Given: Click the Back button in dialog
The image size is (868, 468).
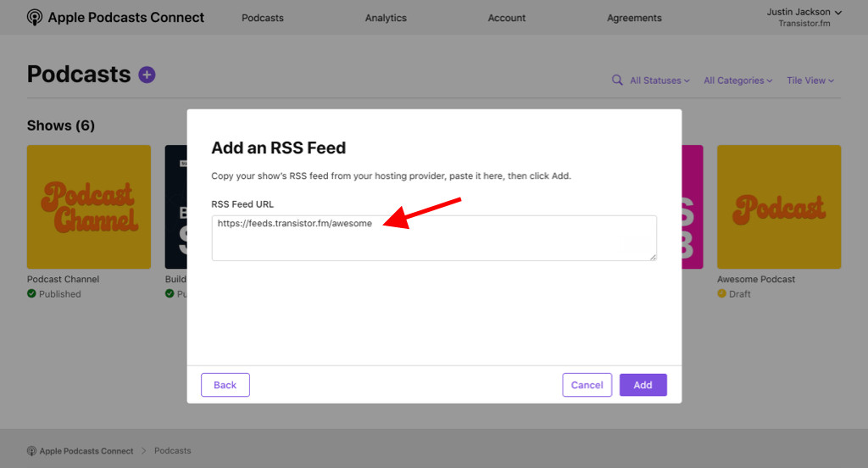Looking at the screenshot, I should [225, 385].
